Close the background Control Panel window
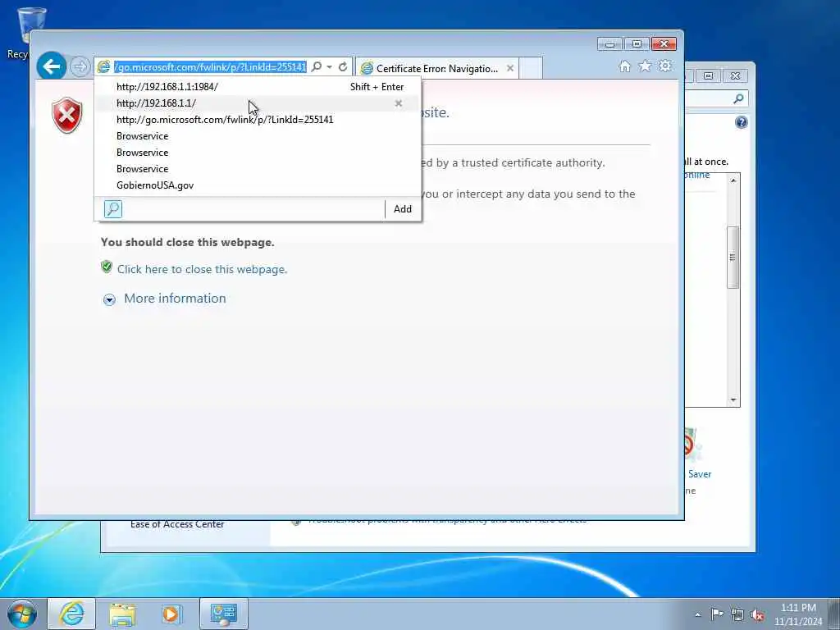 pos(736,76)
